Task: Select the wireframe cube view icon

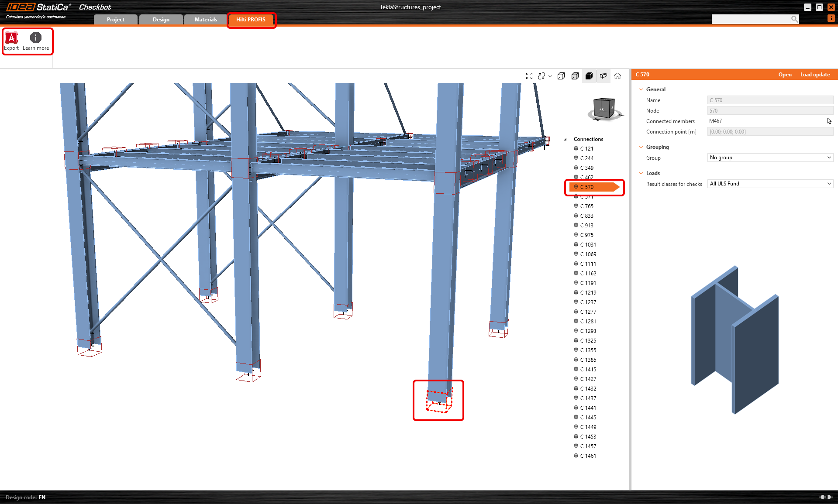Action: tap(561, 75)
